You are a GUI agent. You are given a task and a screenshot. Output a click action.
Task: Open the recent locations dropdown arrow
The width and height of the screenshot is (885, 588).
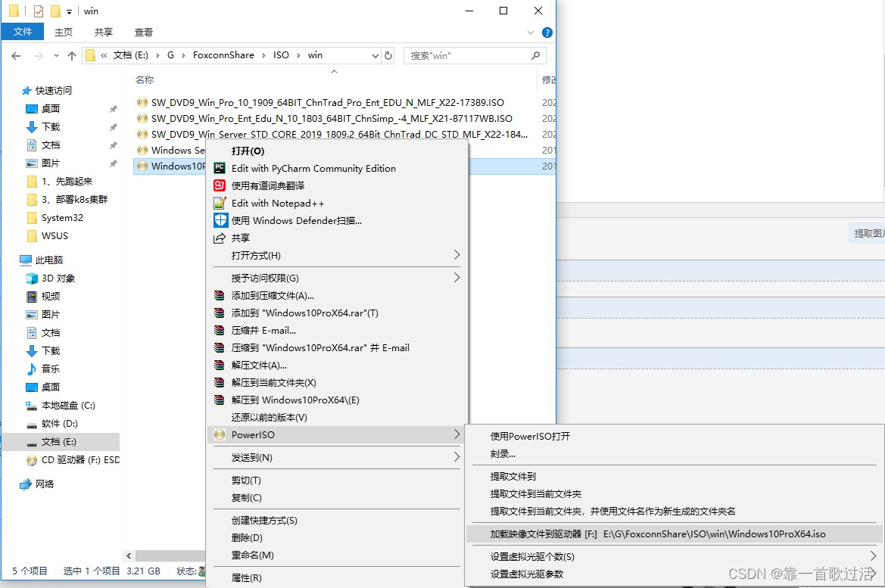[x=56, y=55]
